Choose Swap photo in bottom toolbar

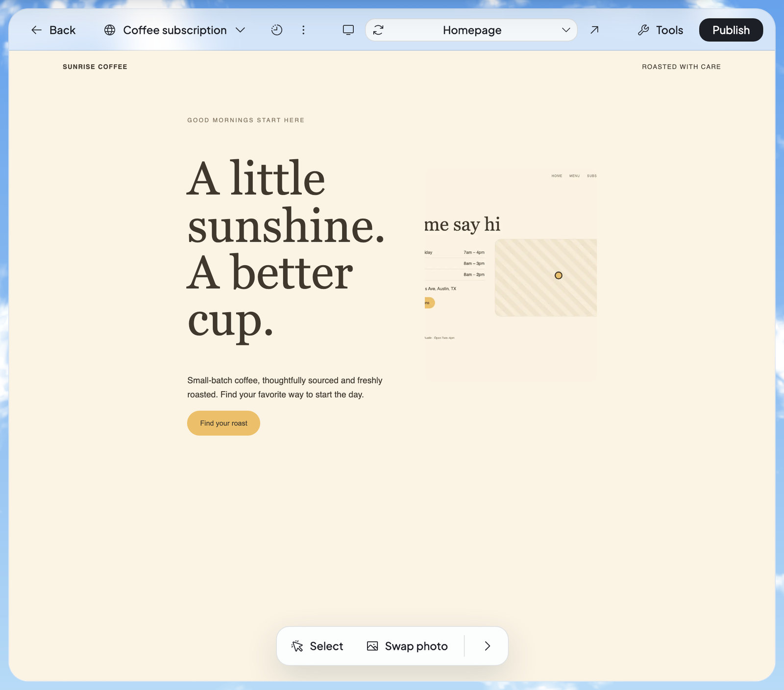click(407, 646)
